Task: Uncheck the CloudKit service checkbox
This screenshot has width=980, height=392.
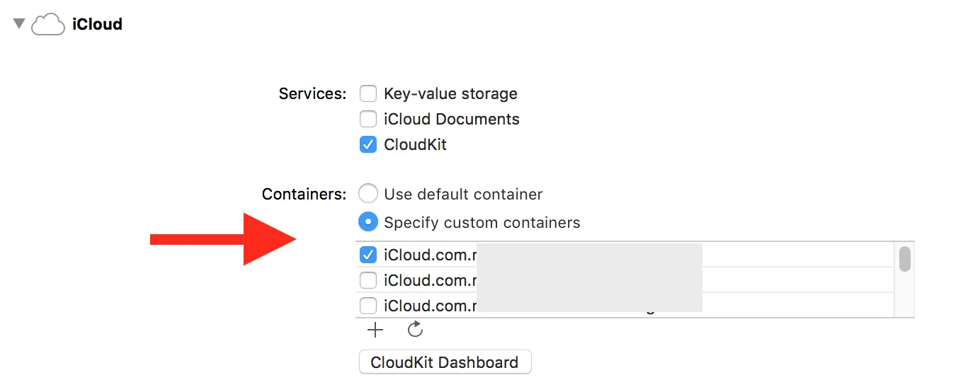Action: tap(368, 144)
